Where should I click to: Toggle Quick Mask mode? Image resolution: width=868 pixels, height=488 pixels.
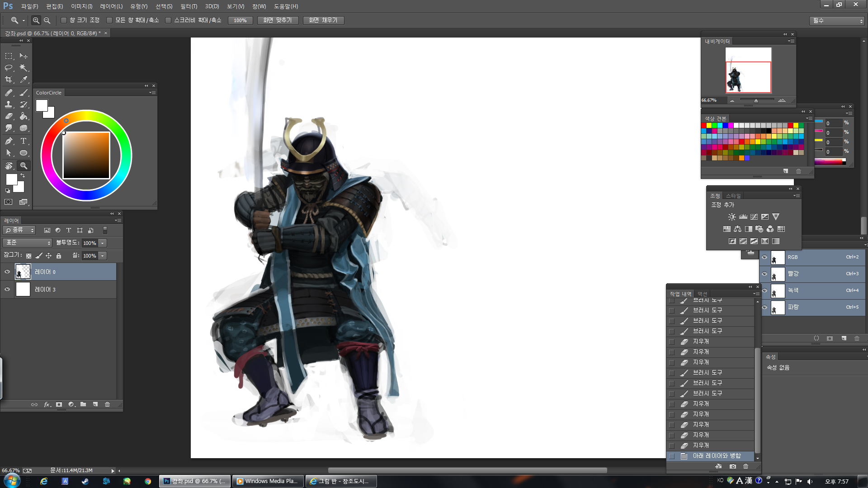point(9,202)
